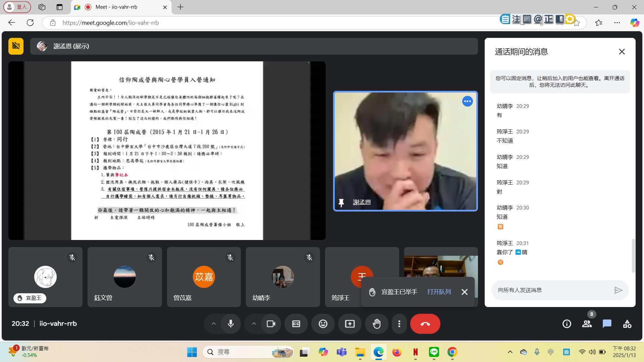Open LINE from the taskbar

tap(434, 352)
